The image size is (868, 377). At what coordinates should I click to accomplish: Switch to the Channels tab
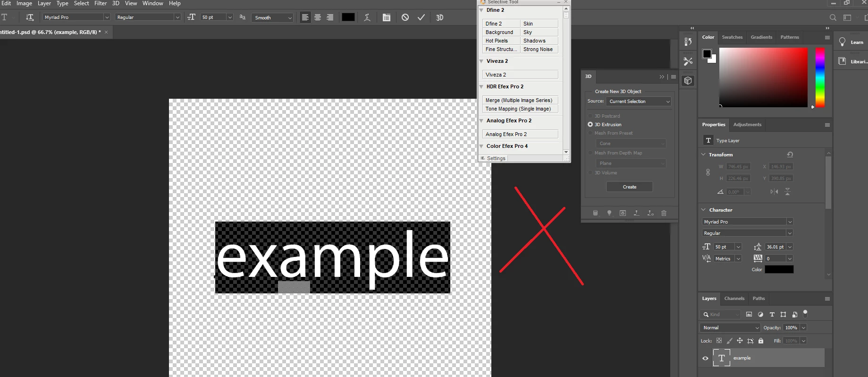(734, 299)
